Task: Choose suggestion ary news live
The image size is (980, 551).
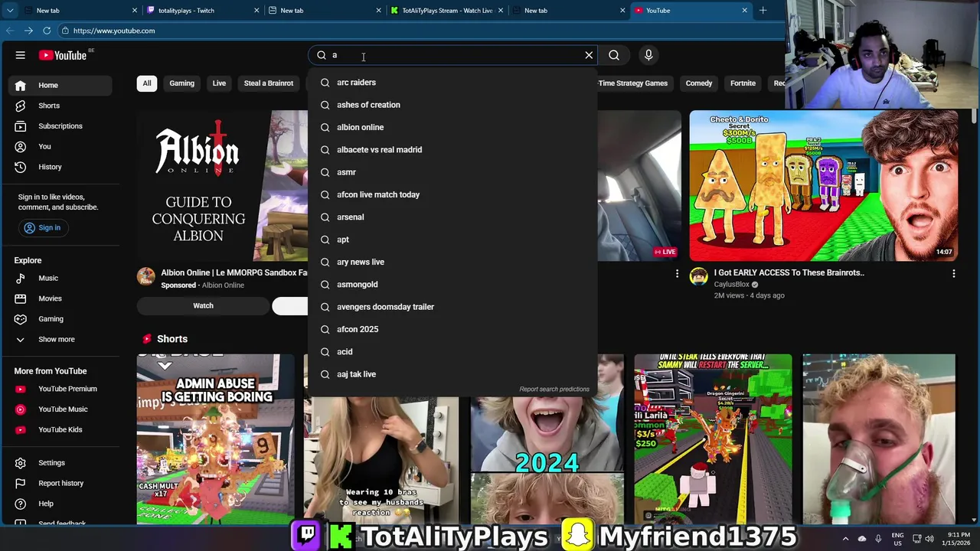Action: (452, 262)
